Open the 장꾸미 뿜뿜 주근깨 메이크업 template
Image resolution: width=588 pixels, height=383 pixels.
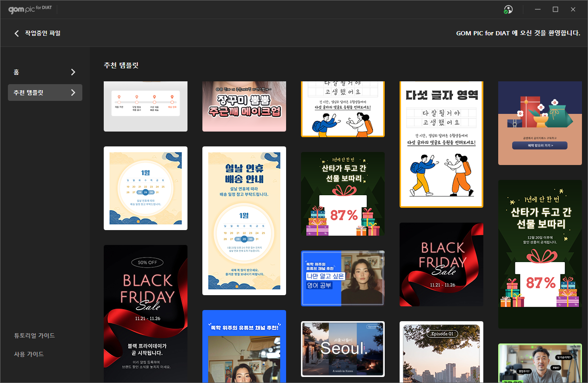click(244, 106)
